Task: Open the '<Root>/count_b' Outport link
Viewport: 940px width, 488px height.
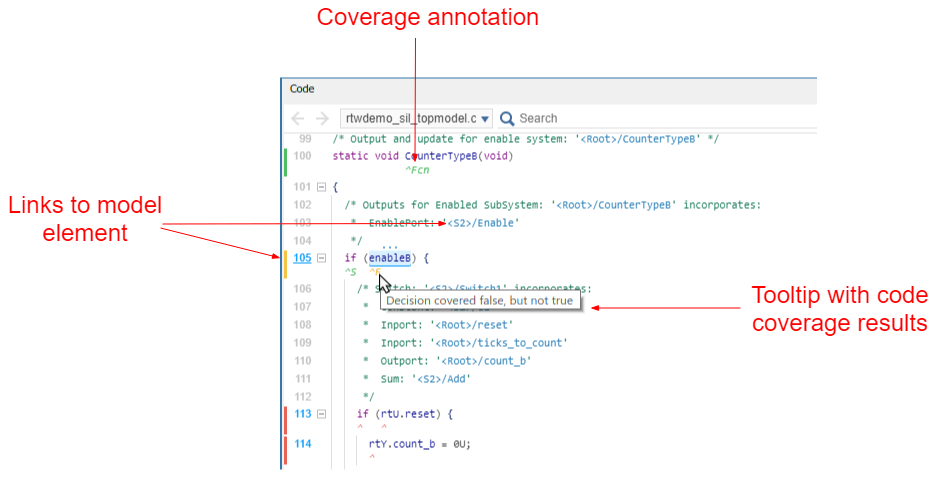Action: 483,361
